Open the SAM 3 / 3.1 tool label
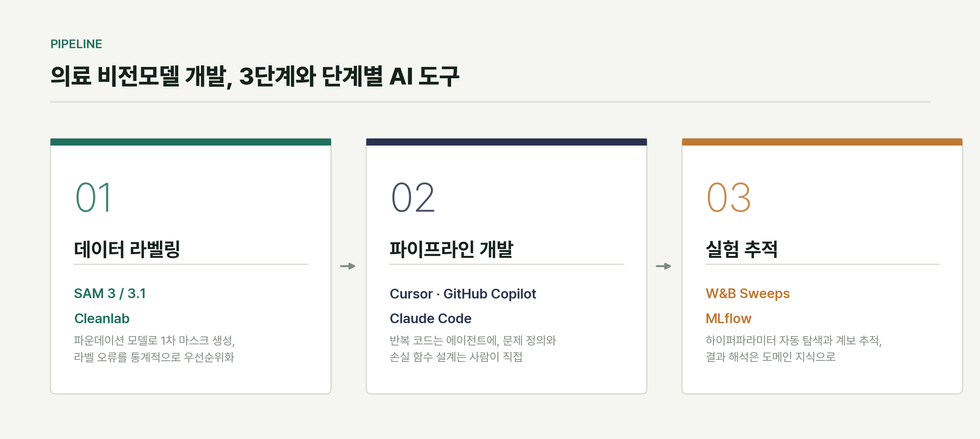This screenshot has width=980, height=439. tap(110, 293)
